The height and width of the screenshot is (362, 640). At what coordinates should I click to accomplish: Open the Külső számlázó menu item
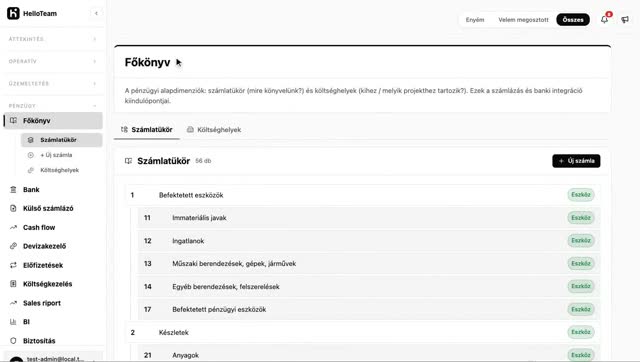(53, 209)
